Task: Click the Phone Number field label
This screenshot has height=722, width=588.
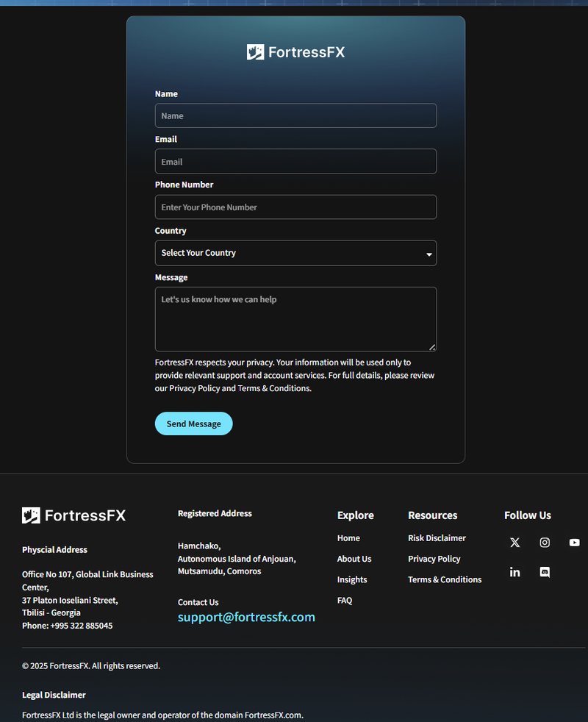Action: click(x=184, y=185)
